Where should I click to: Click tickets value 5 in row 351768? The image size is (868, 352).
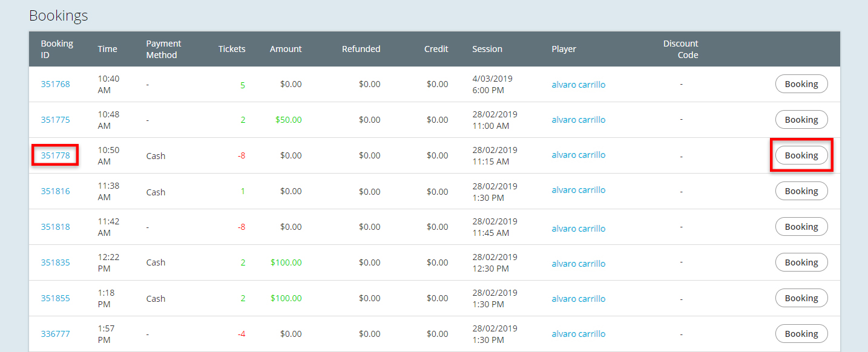coord(243,85)
